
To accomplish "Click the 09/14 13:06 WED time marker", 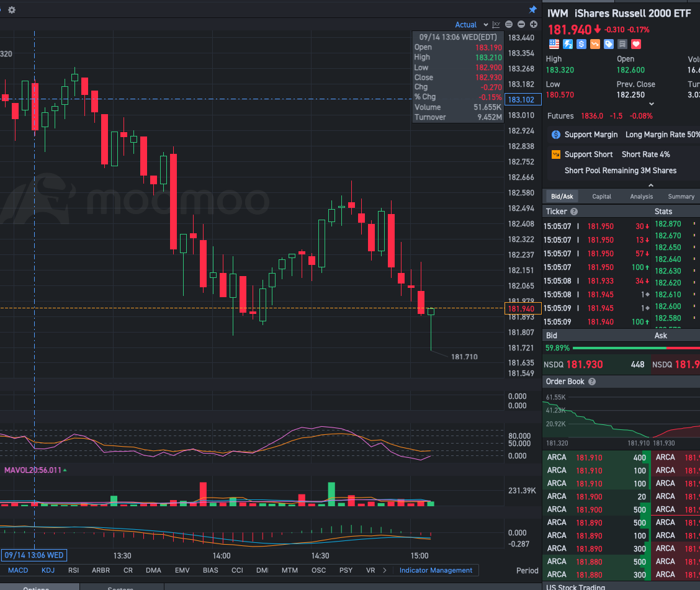I will [34, 555].
